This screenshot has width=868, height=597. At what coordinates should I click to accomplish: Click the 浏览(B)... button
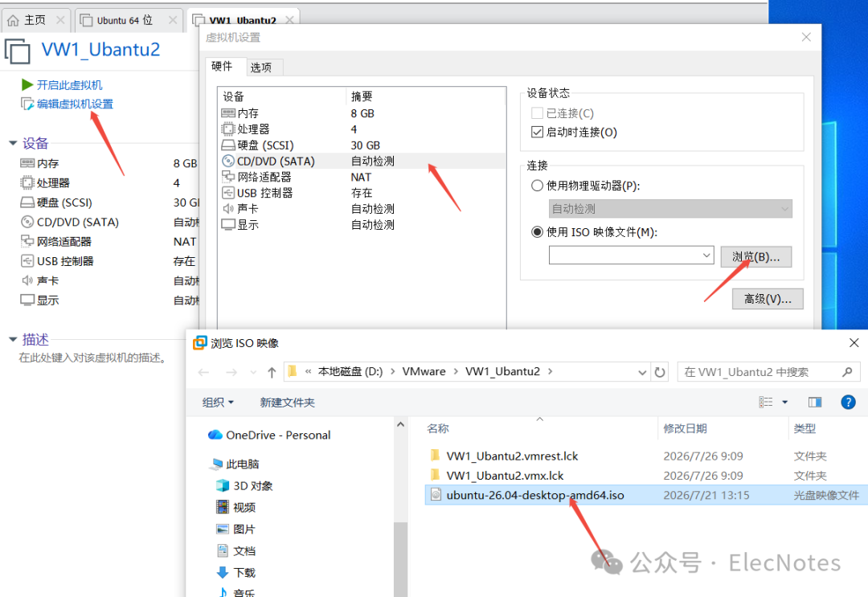756,257
